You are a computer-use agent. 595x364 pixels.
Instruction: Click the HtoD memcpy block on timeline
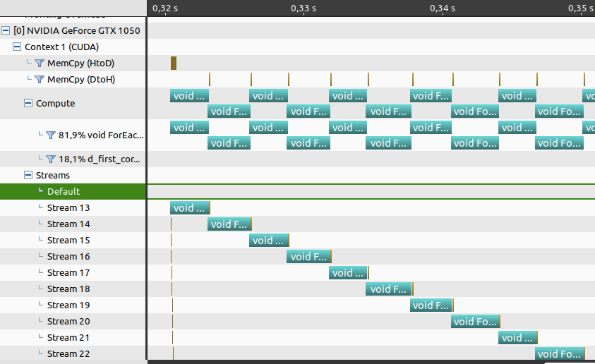[x=174, y=63]
